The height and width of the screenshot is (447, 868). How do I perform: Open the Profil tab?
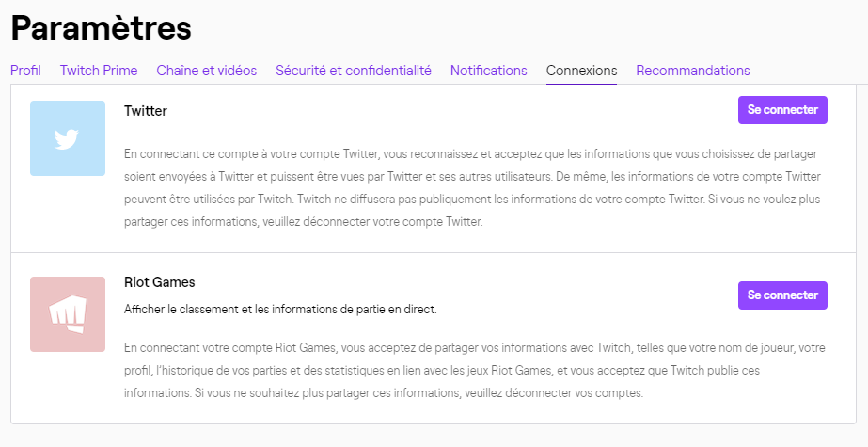click(x=25, y=71)
